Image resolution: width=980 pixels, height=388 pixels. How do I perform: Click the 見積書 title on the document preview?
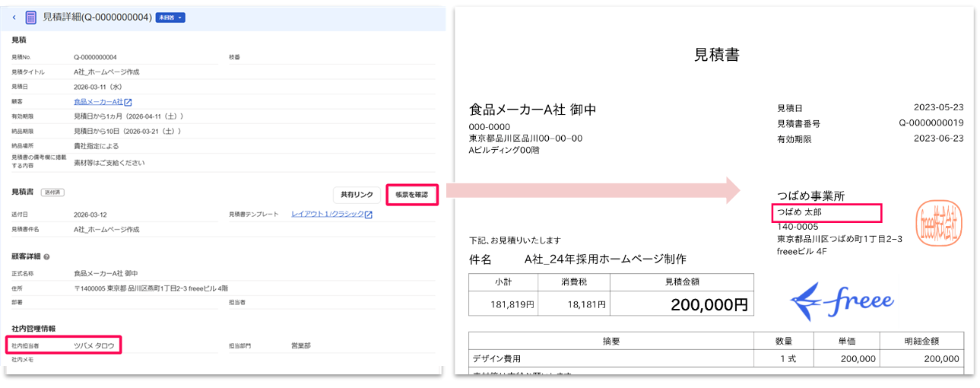pos(717,55)
